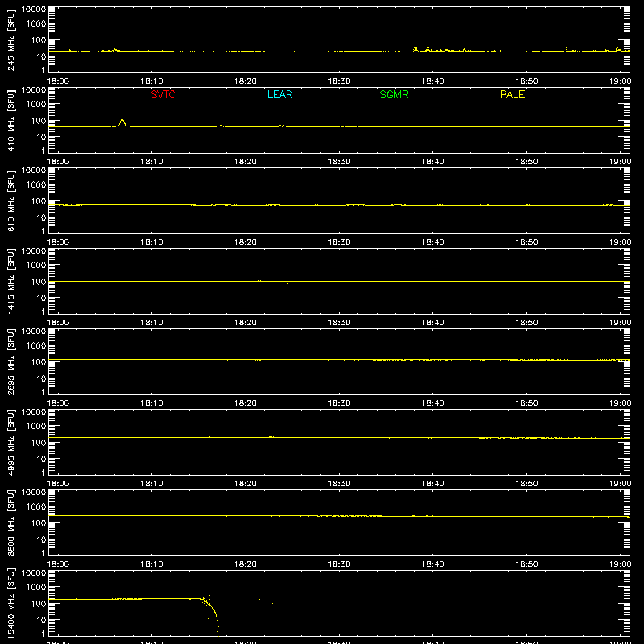The image size is (644, 644).
Task: Click the 10000 tick on the 15400 MHz axis
Action: (34, 573)
